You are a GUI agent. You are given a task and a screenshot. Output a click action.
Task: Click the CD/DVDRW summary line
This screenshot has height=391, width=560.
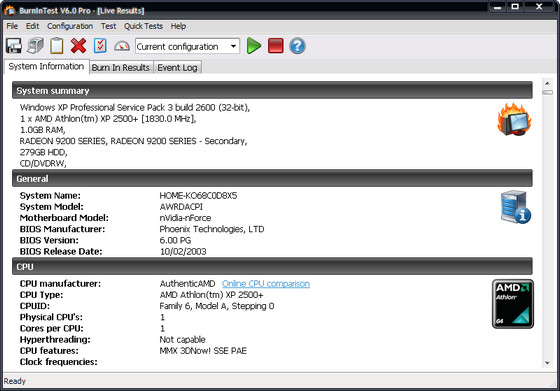[43, 164]
